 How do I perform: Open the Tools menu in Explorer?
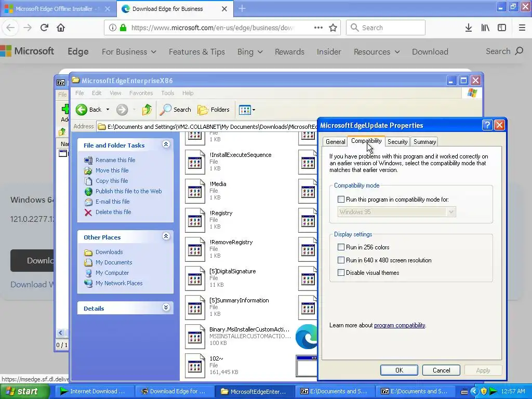[168, 93]
